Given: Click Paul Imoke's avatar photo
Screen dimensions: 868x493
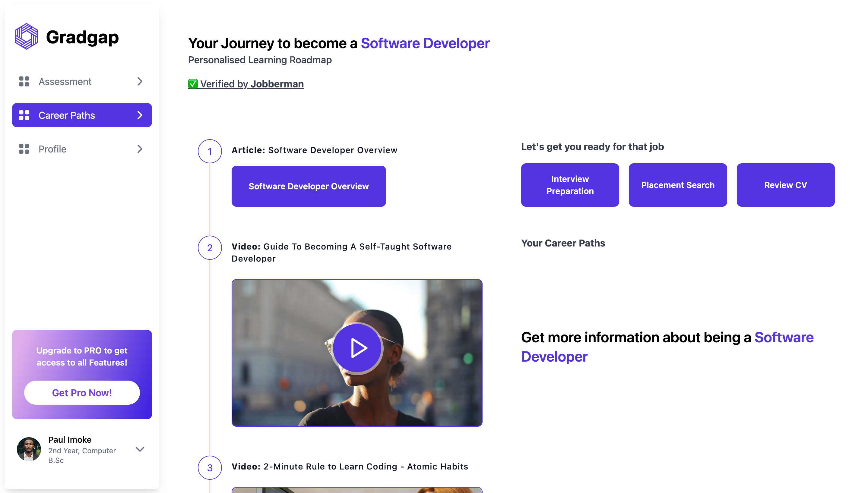Looking at the screenshot, I should (x=29, y=449).
